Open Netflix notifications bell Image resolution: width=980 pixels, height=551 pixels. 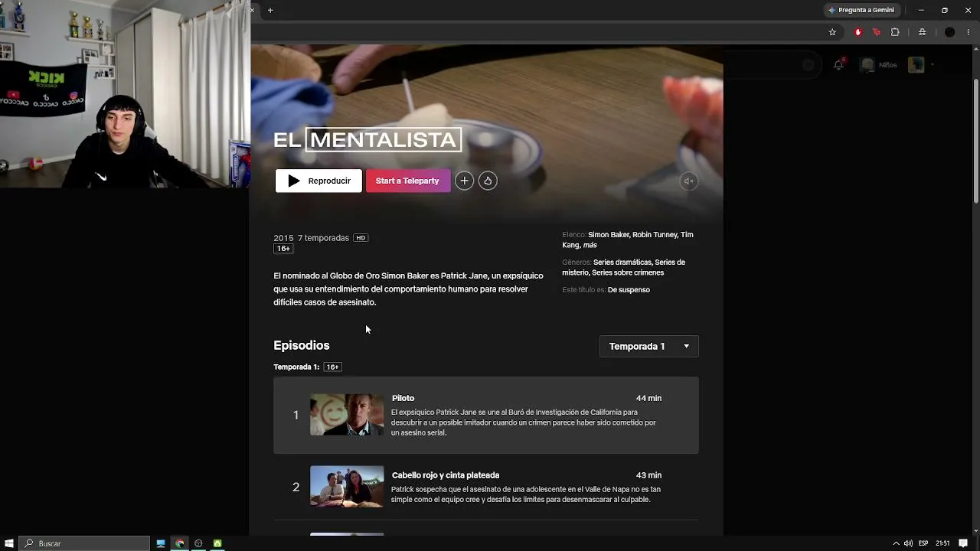click(x=838, y=65)
